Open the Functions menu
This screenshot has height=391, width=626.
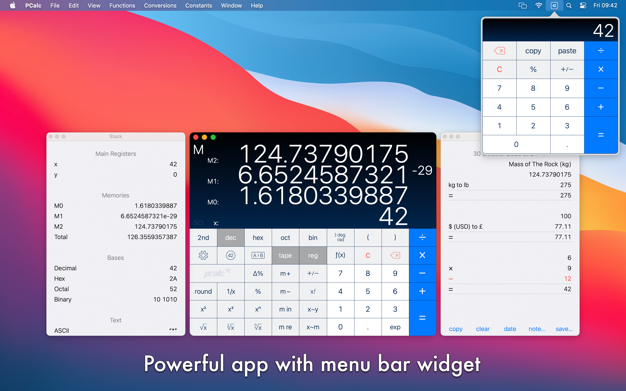point(122,6)
